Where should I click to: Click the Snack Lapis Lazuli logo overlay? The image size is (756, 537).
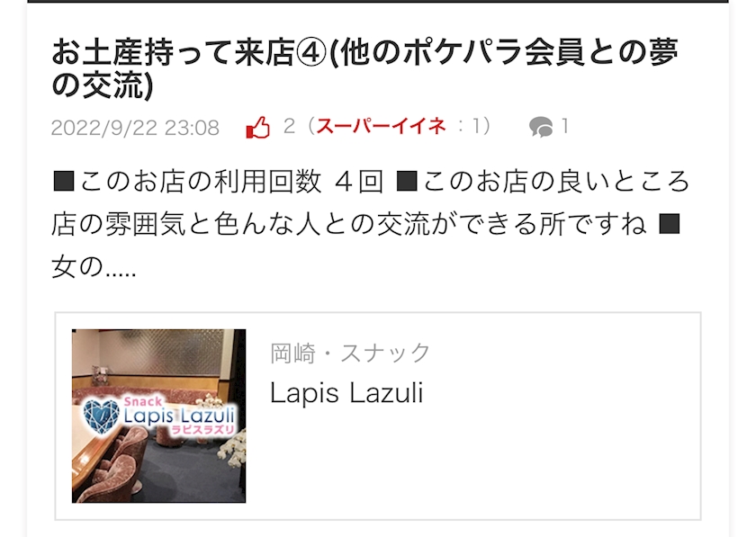(x=159, y=416)
